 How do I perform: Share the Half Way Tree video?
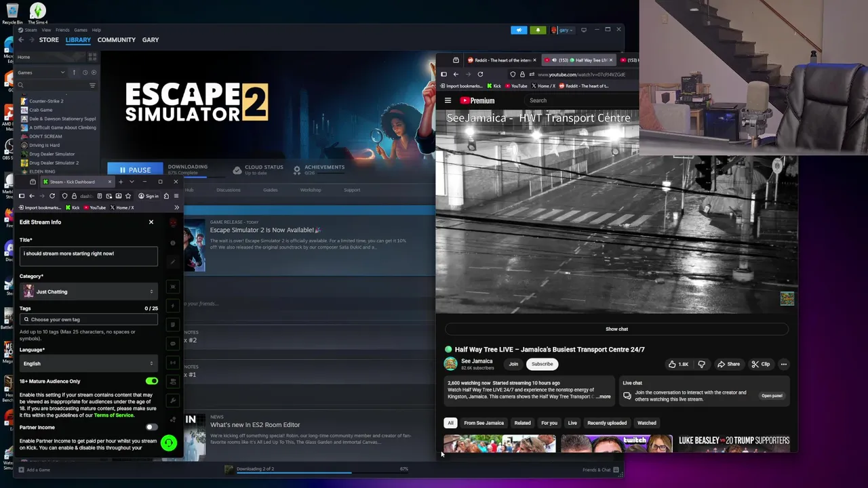pyautogui.click(x=728, y=364)
